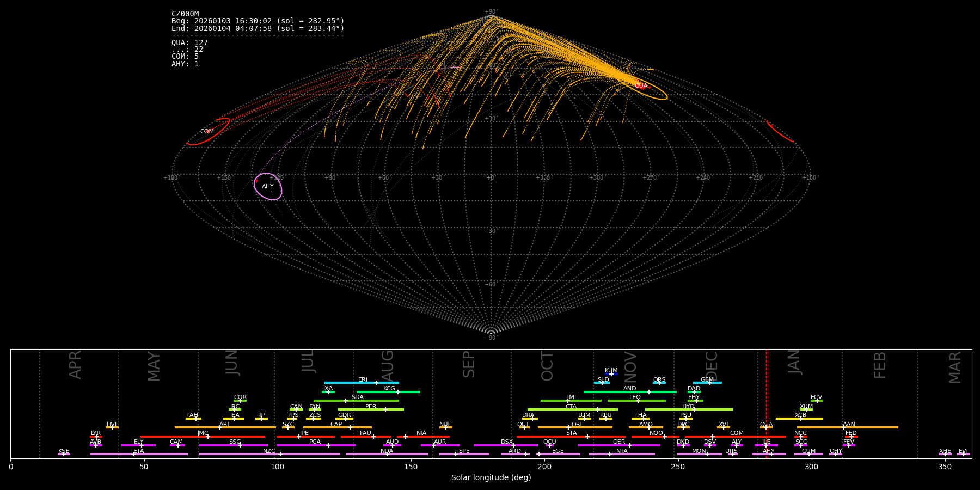This screenshot has height=490, width=980.
Task: Click the 200 tick label on the axis
Action: click(544, 467)
